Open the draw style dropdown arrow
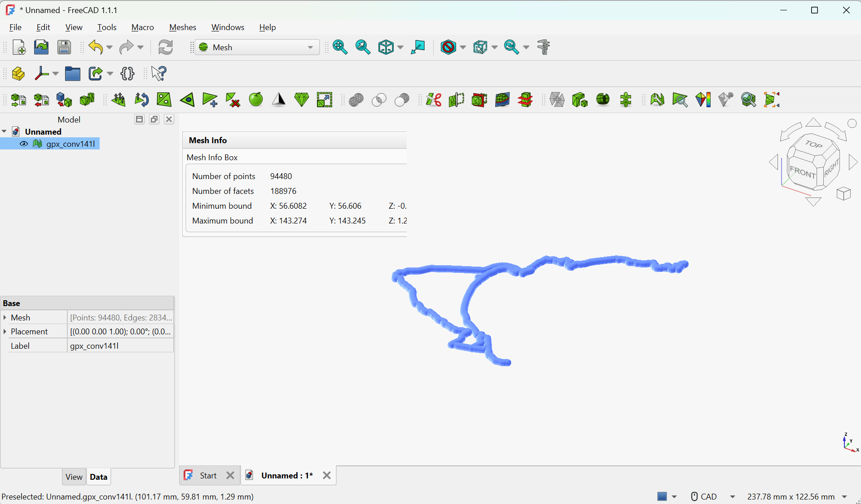Viewport: 861px width, 504px height. tap(463, 47)
